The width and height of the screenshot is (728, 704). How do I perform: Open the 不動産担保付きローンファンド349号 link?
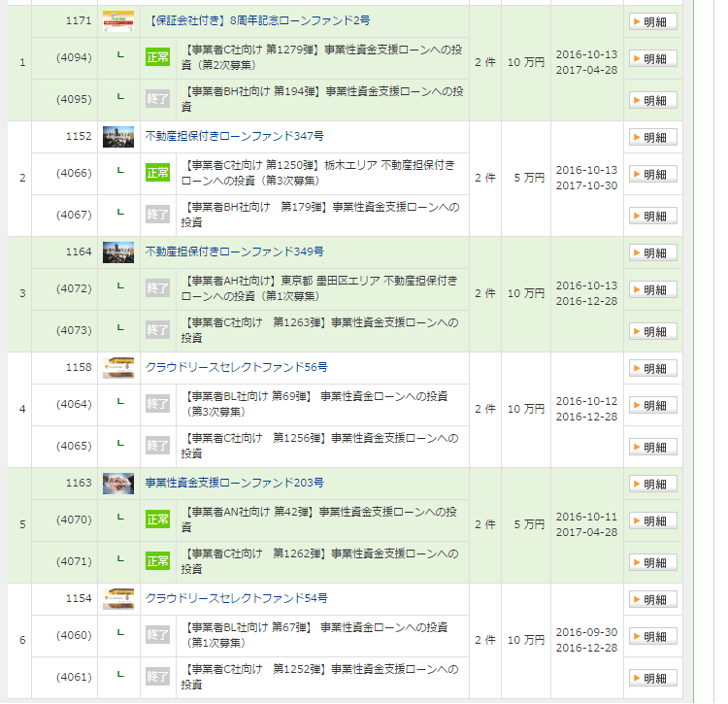click(234, 251)
